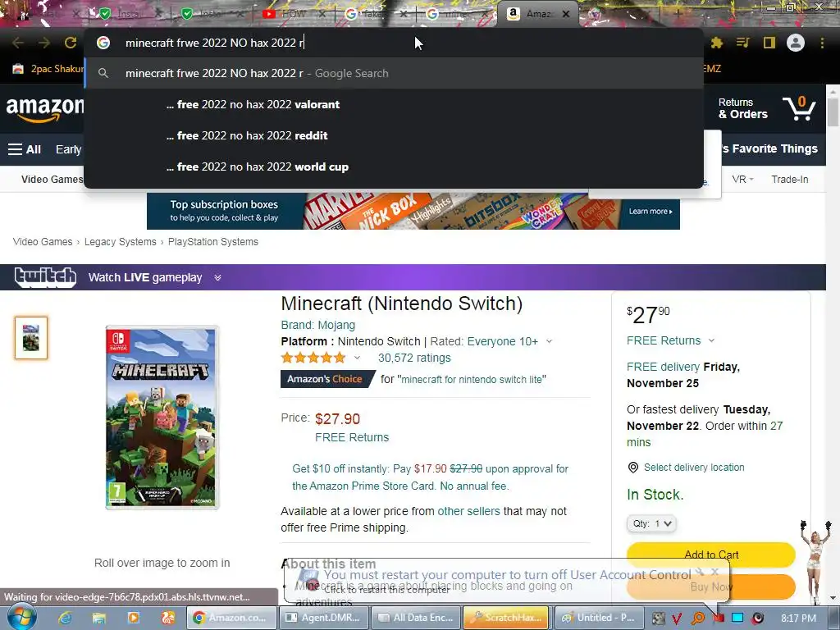The height and width of the screenshot is (630, 840).
Task: Open the Trade-In navigation link
Action: point(790,180)
